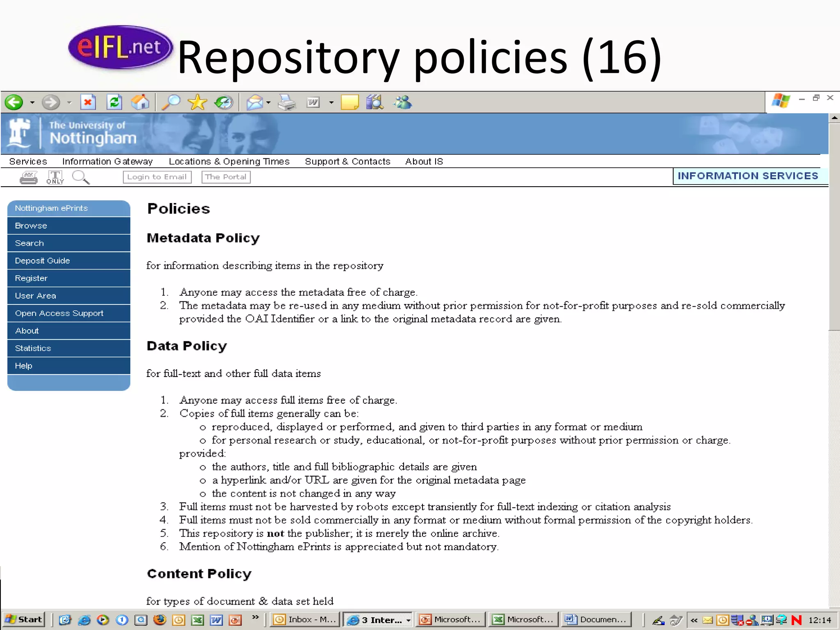Click the Stop loading icon
Image resolution: width=840 pixels, height=630 pixels.
pos(88,102)
